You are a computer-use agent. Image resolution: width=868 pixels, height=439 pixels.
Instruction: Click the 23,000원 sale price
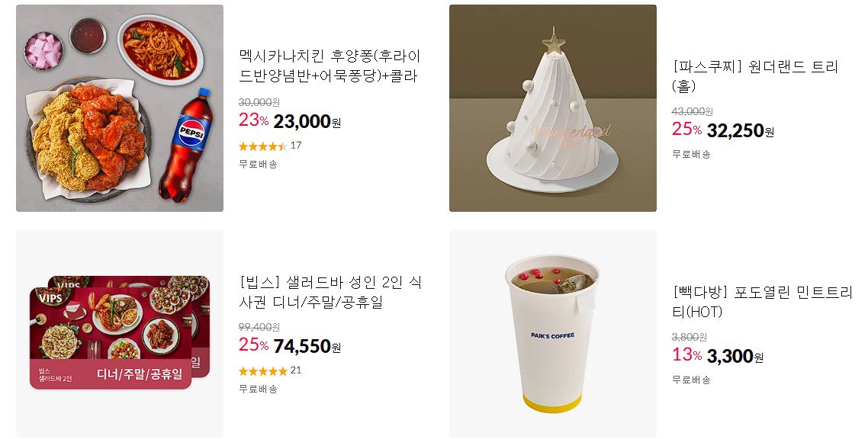click(x=307, y=122)
